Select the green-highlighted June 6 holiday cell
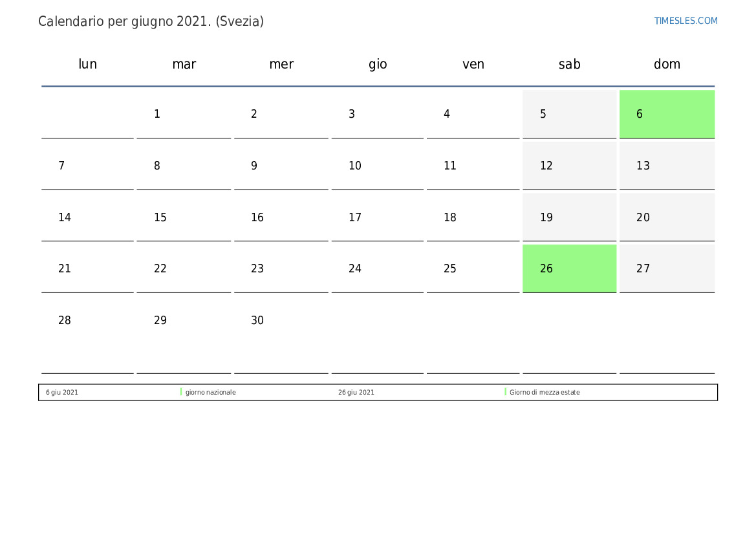This screenshot has width=756, height=535. click(667, 114)
